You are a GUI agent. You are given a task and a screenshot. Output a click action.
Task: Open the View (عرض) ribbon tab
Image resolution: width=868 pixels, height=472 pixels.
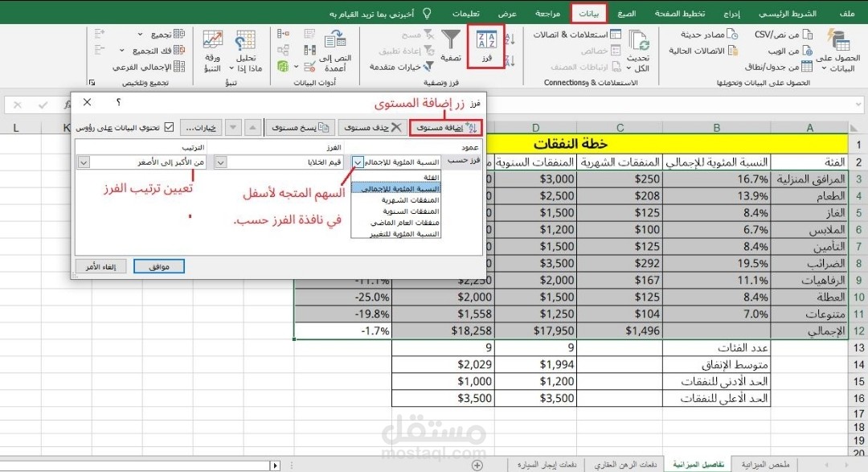pyautogui.click(x=506, y=14)
